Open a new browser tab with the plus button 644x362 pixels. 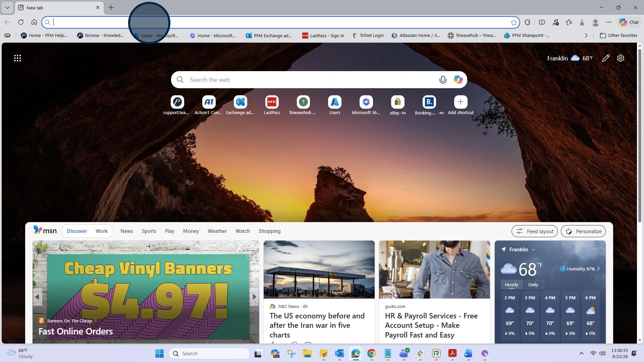(x=111, y=7)
